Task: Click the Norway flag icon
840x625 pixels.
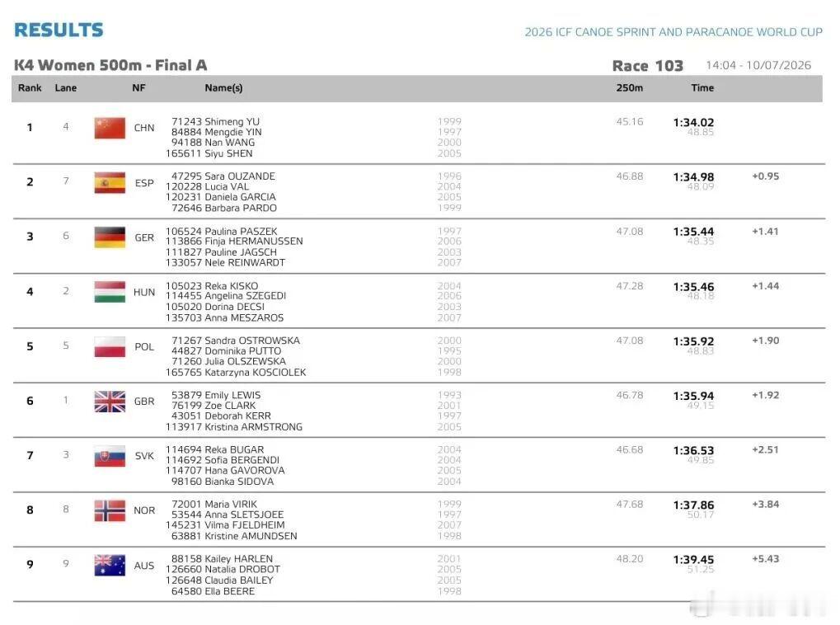Action: pyautogui.click(x=110, y=511)
